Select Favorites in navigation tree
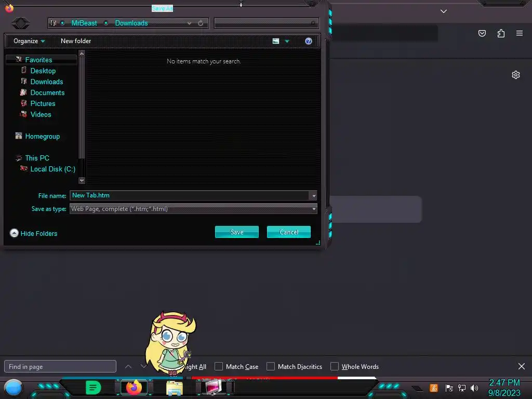Viewport: 532px width, 399px height. 38,60
